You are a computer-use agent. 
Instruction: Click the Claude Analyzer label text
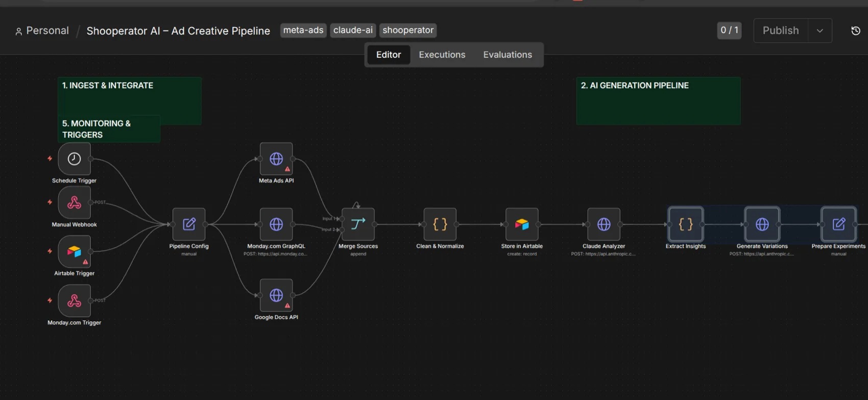[x=604, y=246]
